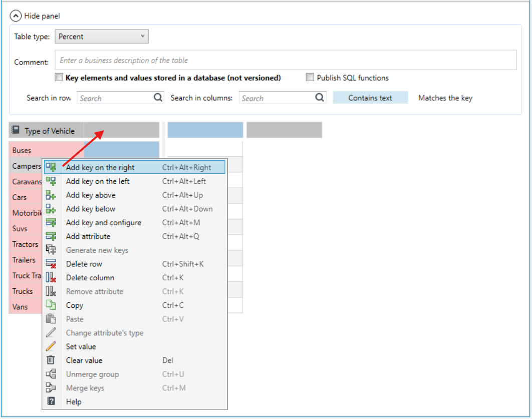Click the Type of Vehicle book icon
The height and width of the screenshot is (419, 532).
(16, 130)
